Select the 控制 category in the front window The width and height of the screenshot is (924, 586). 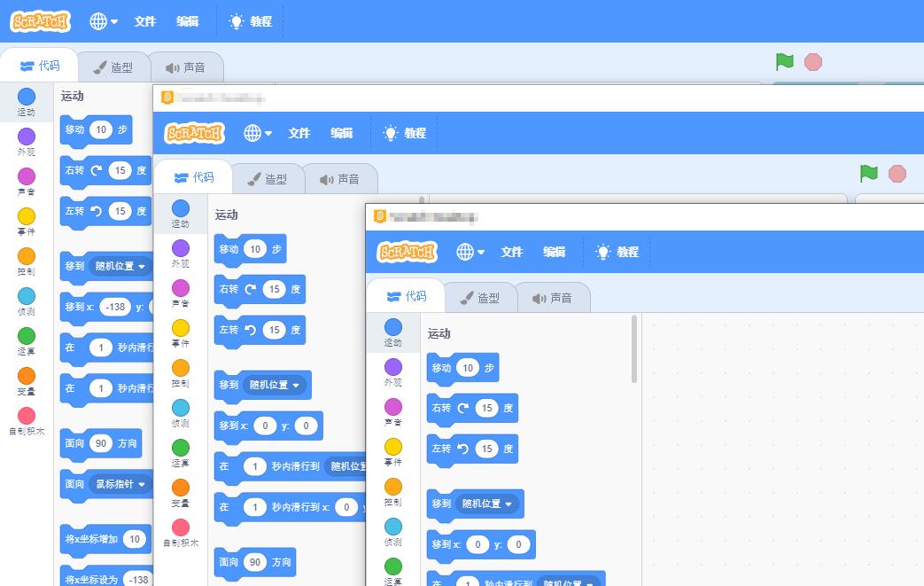pyautogui.click(x=393, y=492)
